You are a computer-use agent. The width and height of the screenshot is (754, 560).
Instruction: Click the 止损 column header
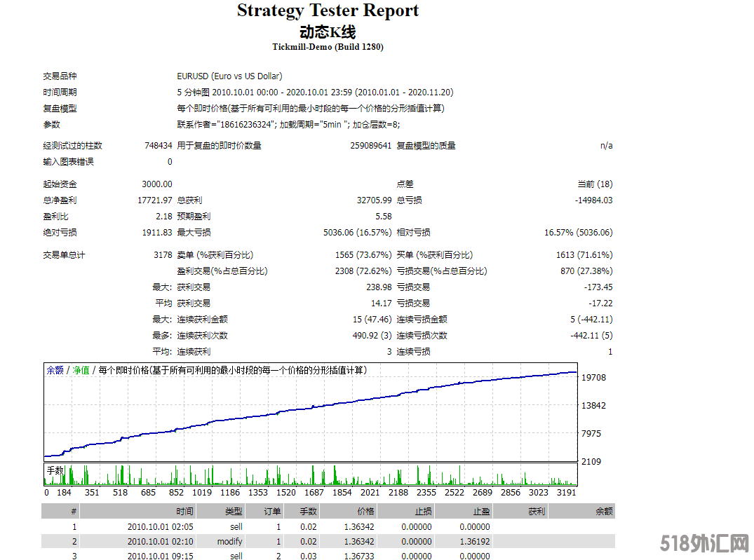tap(423, 512)
